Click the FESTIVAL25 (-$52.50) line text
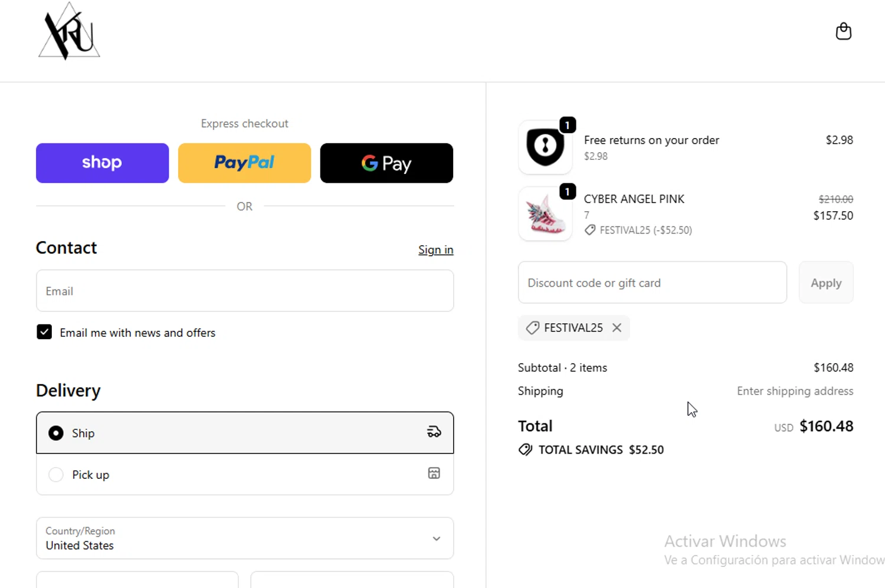The image size is (885, 588). 646,230
